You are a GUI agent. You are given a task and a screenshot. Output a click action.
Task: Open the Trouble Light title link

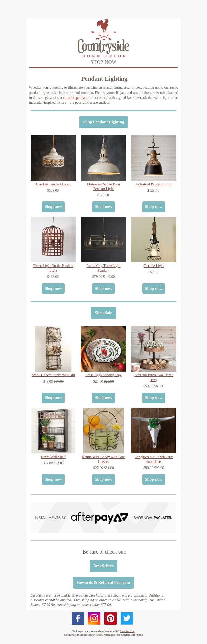[154, 266]
